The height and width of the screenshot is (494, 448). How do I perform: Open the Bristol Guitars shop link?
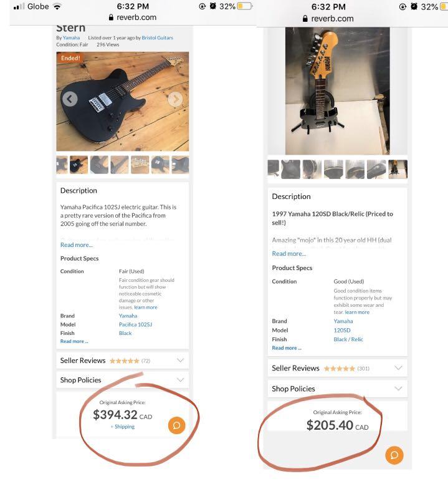tap(157, 38)
